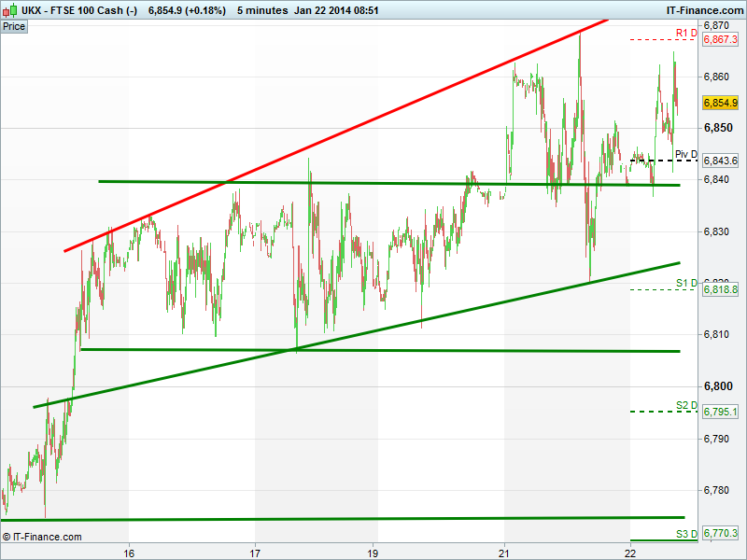Screen dimensions: 747x560
Task: Click the 6,795.1 S2 price tag
Action: point(720,412)
